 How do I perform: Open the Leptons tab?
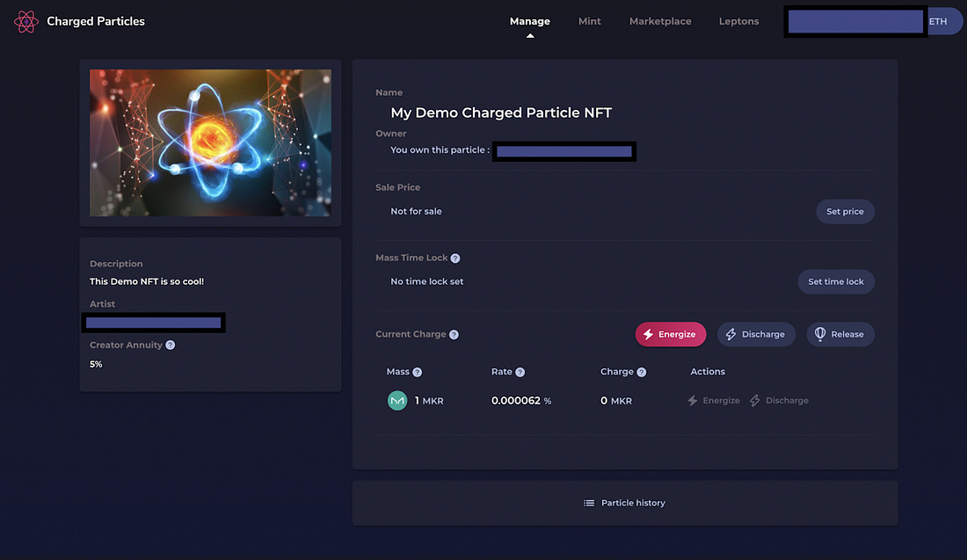coord(738,22)
